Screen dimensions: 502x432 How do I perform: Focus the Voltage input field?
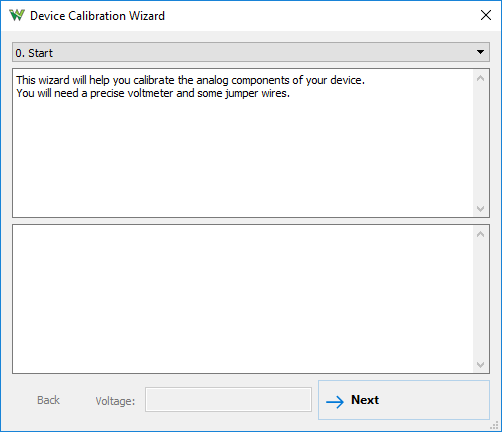pyautogui.click(x=228, y=399)
